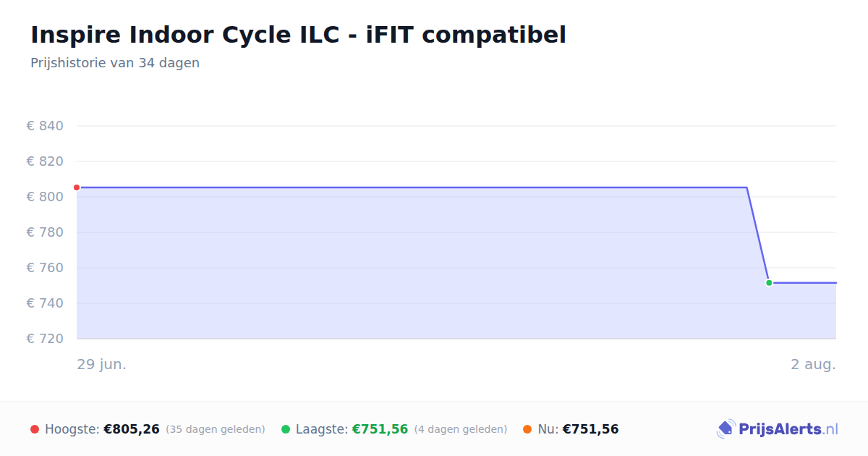Click the lowest price value €751,56 in green
Screen dimensions: 868x456
pyautogui.click(x=380, y=429)
